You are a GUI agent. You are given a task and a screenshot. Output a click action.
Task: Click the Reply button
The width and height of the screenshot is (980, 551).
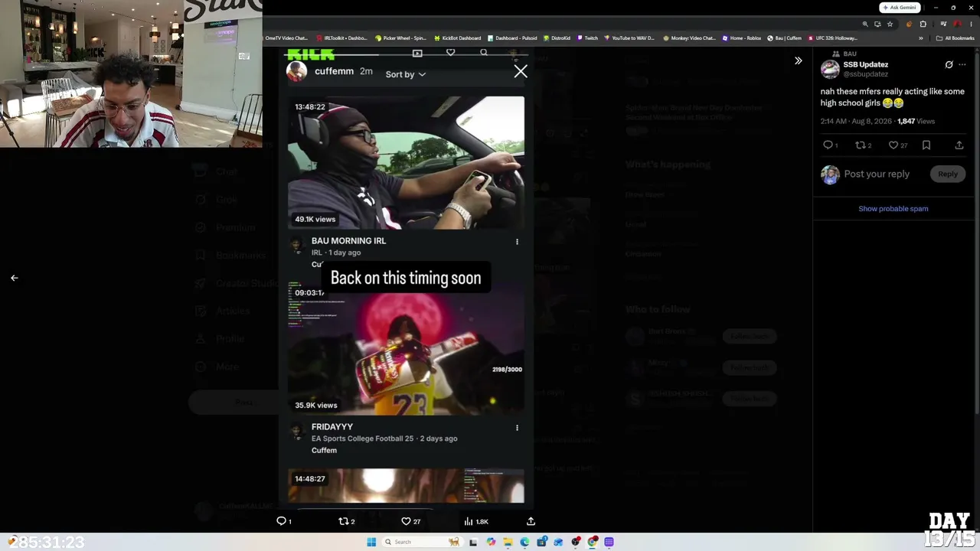coord(948,174)
